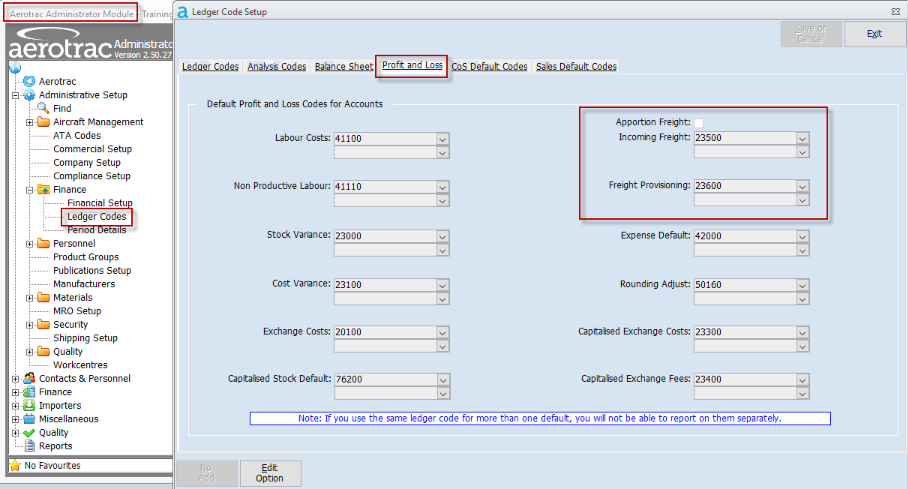The width and height of the screenshot is (908, 489).
Task: Open the Cost Variance 23100 dropdown
Action: (442, 285)
